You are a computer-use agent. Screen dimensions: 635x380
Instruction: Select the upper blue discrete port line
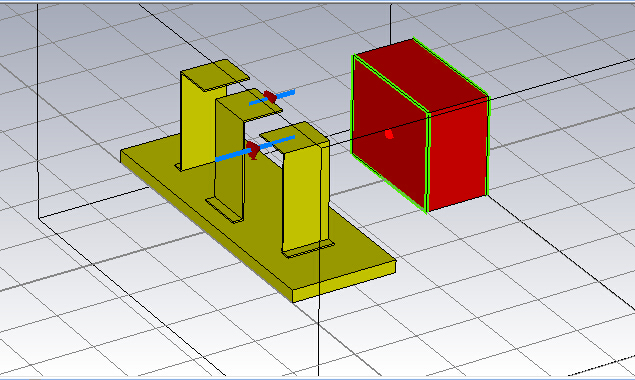point(272,98)
